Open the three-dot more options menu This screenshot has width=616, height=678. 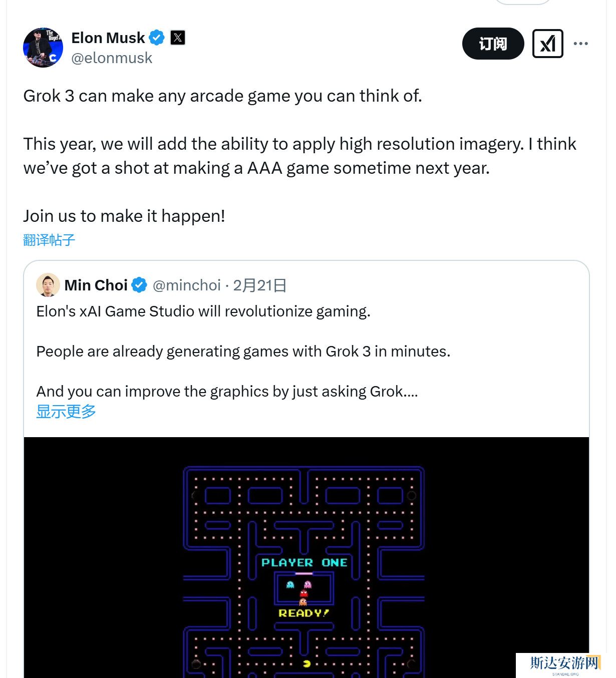point(580,44)
